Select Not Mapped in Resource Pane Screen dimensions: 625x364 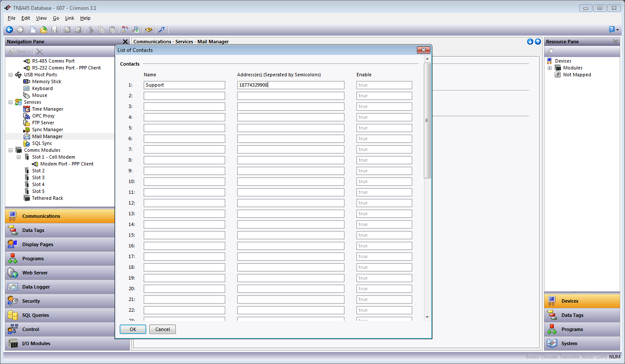click(x=577, y=75)
